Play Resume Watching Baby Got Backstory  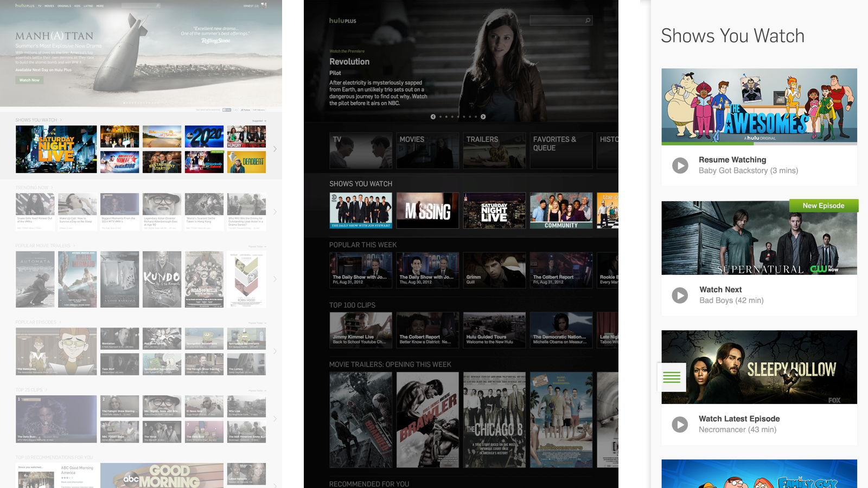680,165
